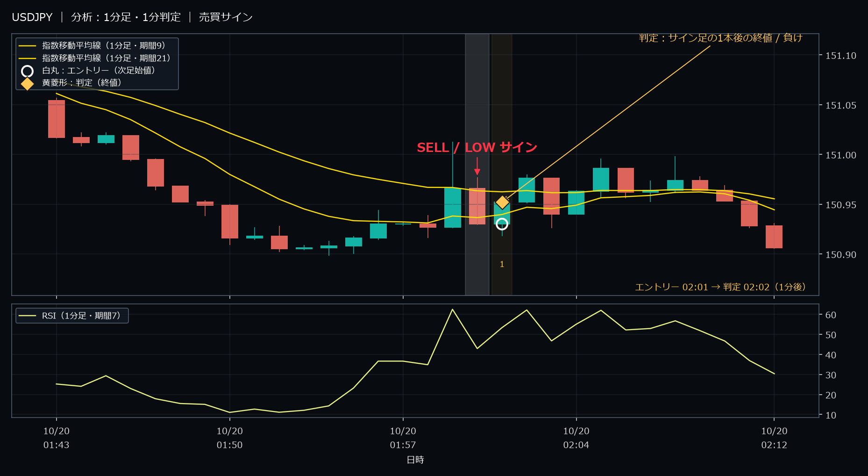
Task: Click the RSI axis value 50
Action: coord(831,335)
